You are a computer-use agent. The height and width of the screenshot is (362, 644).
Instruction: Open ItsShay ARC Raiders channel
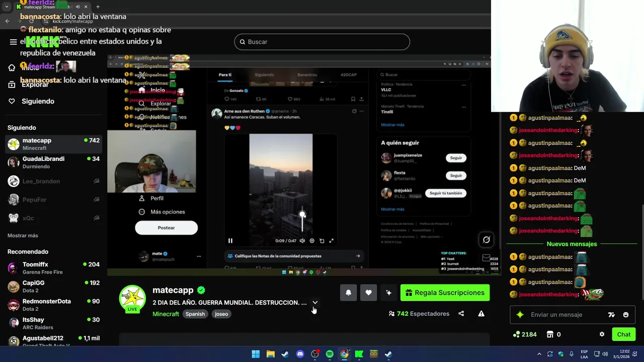pyautogui.click(x=54, y=323)
